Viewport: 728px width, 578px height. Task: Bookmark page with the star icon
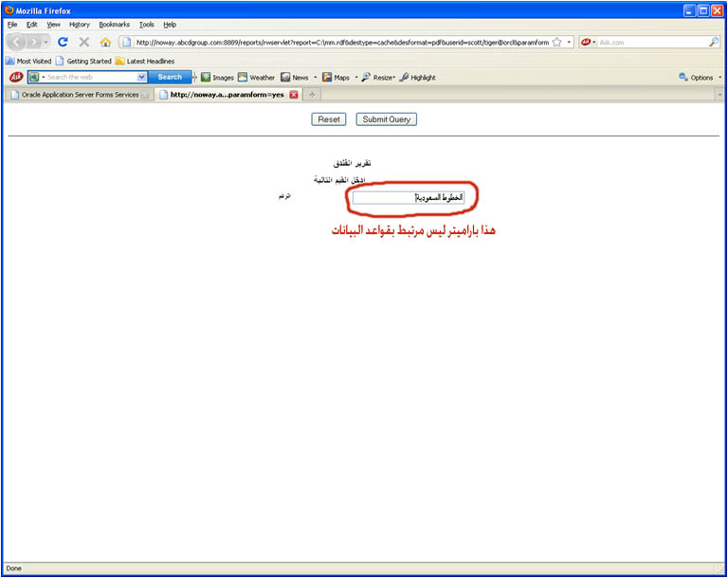tap(556, 43)
